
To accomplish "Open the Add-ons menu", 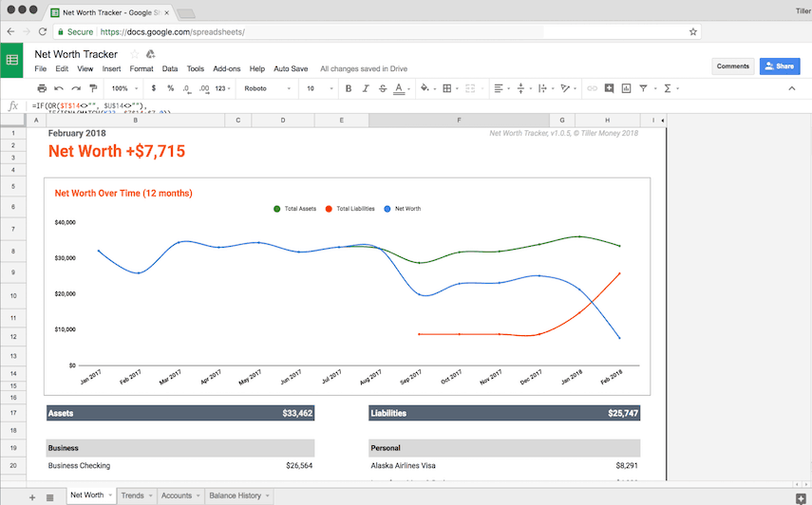I will [227, 68].
